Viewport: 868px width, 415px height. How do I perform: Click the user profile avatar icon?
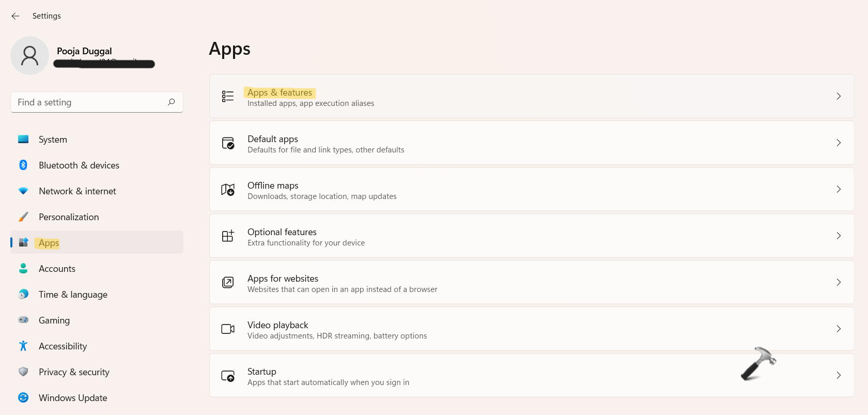coord(29,56)
